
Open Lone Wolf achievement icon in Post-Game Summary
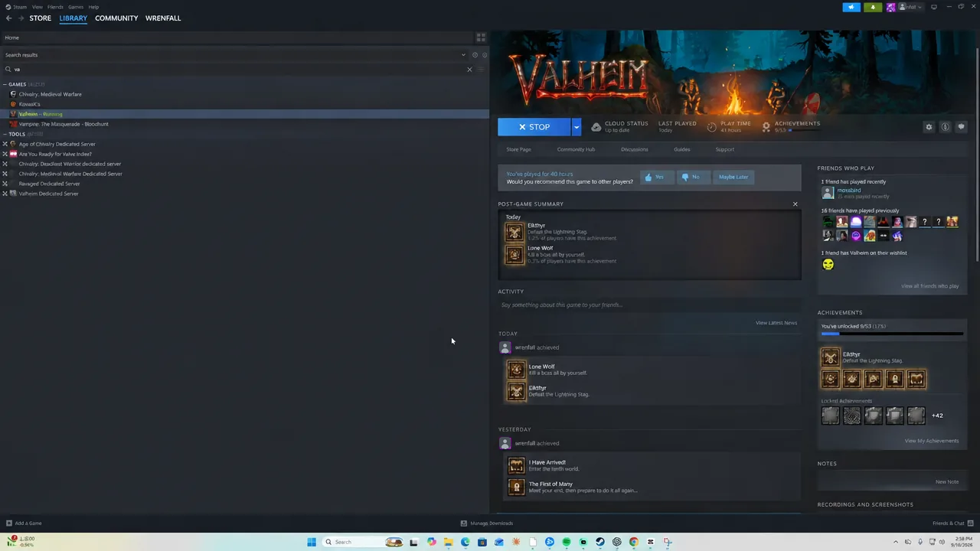[514, 255]
